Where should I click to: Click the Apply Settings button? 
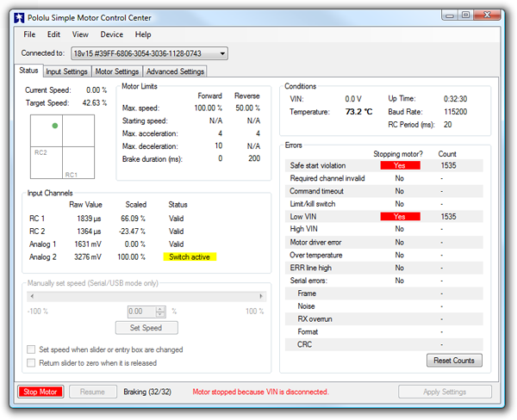[x=445, y=392]
